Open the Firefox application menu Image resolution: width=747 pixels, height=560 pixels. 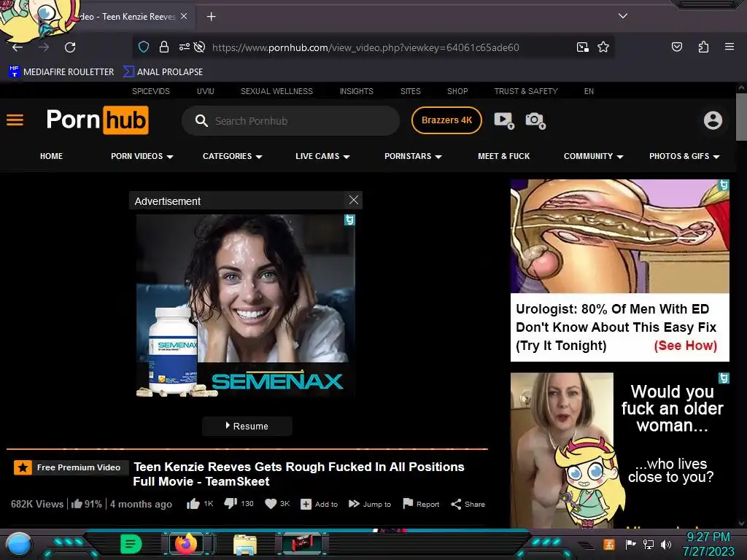tap(729, 47)
